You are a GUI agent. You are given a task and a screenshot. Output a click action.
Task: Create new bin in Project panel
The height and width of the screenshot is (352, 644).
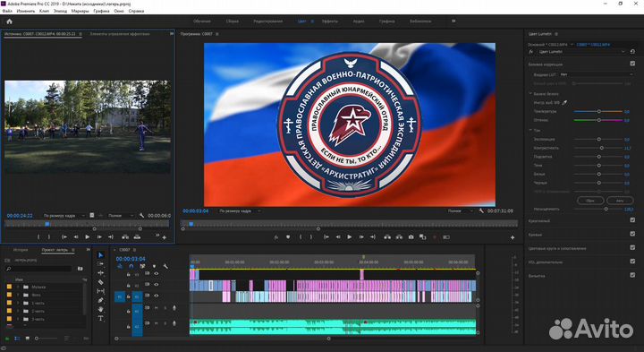[x=80, y=269]
